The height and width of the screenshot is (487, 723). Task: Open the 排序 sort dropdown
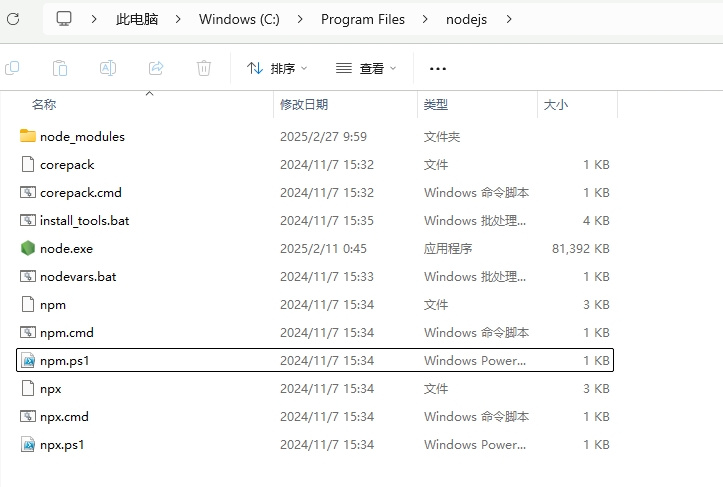pyautogui.click(x=277, y=68)
